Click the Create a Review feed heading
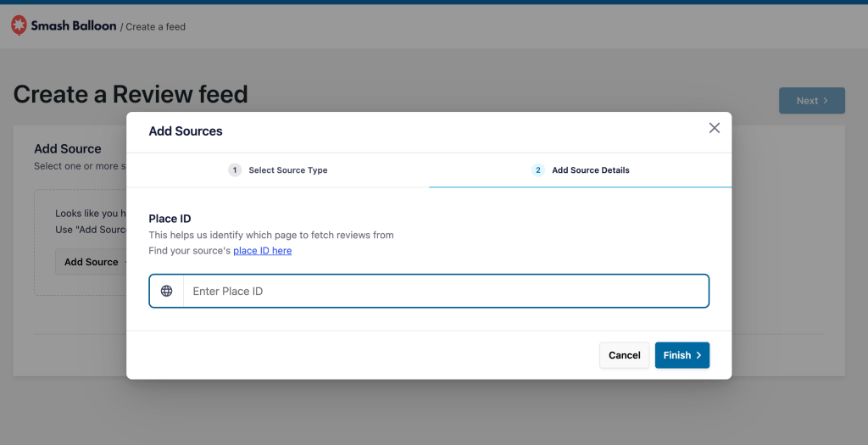The image size is (868, 445). pyautogui.click(x=131, y=94)
